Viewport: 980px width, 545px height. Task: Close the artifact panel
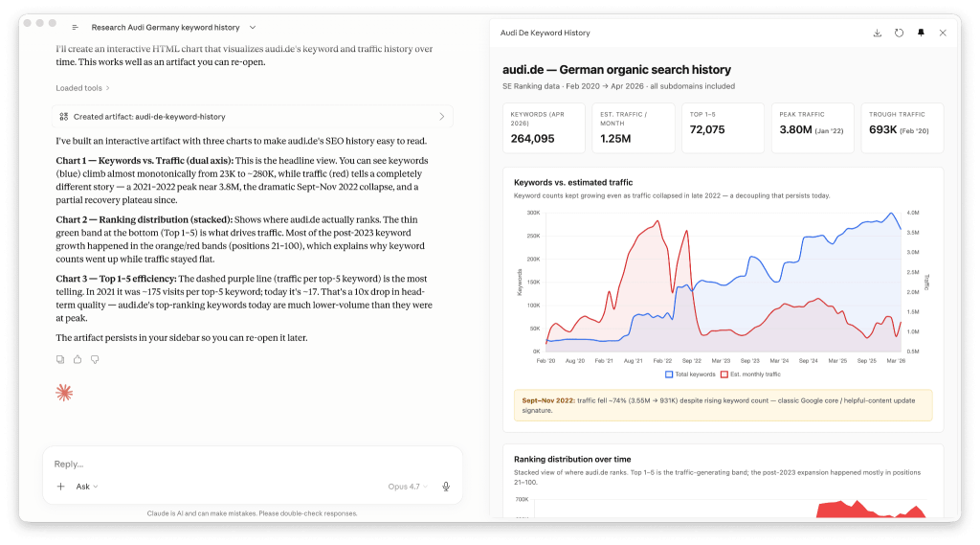pyautogui.click(x=943, y=34)
